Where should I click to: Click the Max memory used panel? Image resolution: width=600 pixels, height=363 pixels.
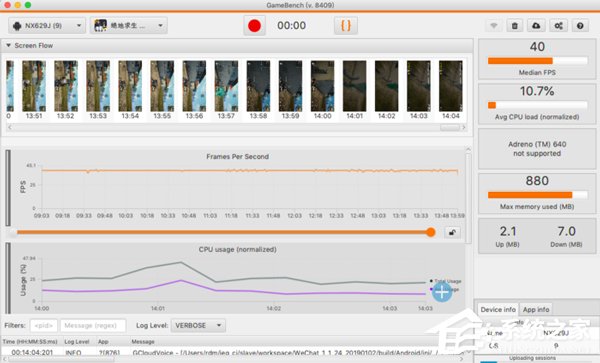click(537, 193)
